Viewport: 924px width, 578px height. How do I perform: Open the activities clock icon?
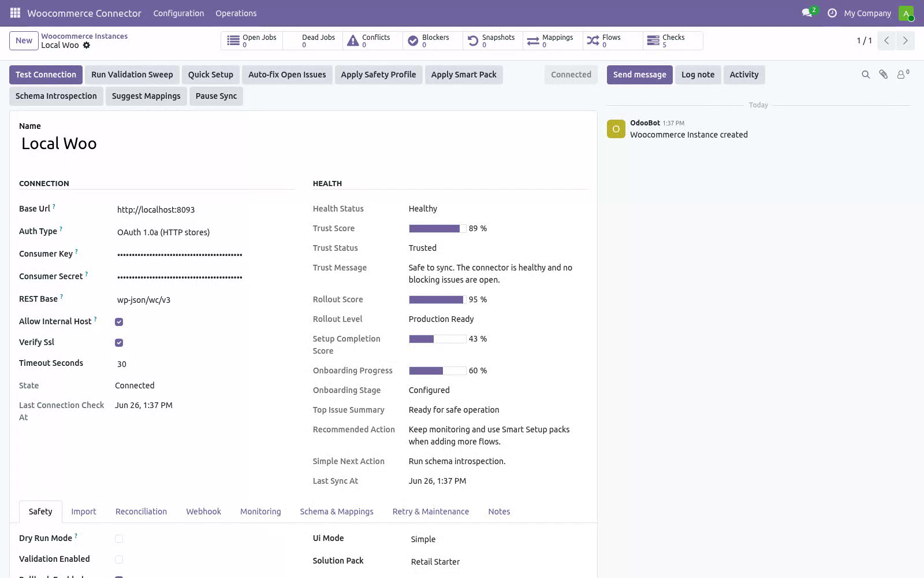point(832,13)
